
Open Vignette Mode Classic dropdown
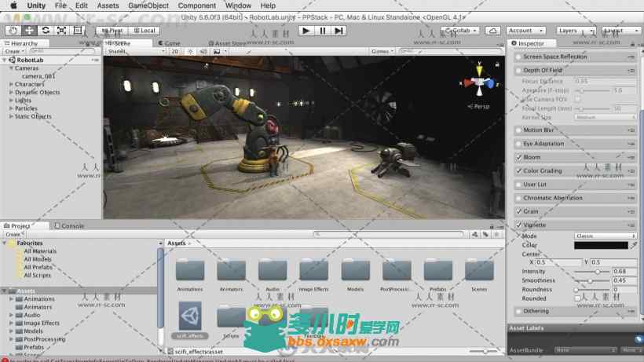[605, 236]
